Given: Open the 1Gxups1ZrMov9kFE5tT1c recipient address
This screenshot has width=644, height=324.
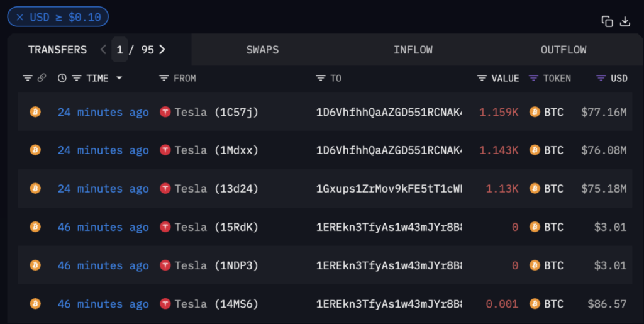Looking at the screenshot, I should (389, 189).
